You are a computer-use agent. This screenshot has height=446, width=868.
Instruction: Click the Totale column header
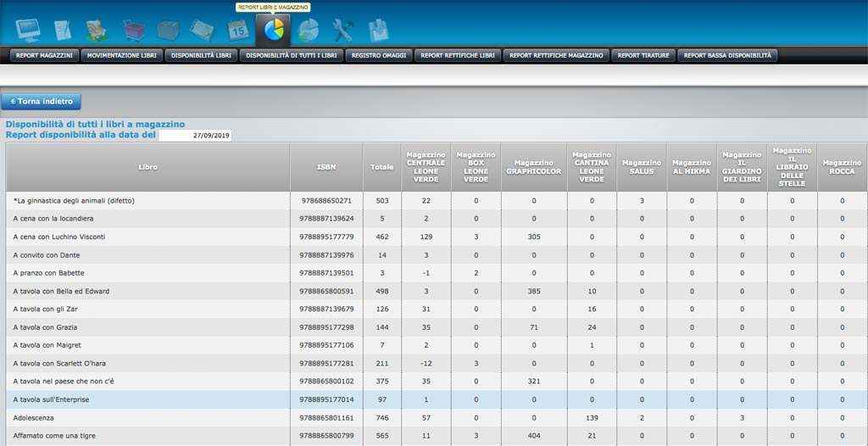point(382,167)
